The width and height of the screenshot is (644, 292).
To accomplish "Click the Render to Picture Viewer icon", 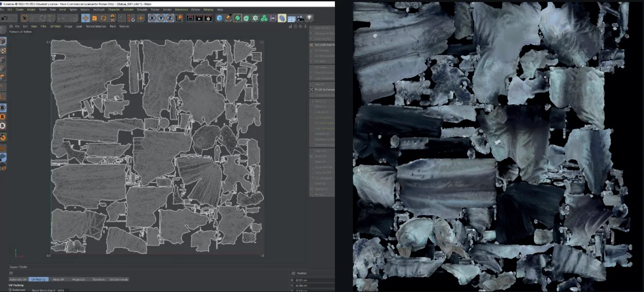I will point(199,18).
